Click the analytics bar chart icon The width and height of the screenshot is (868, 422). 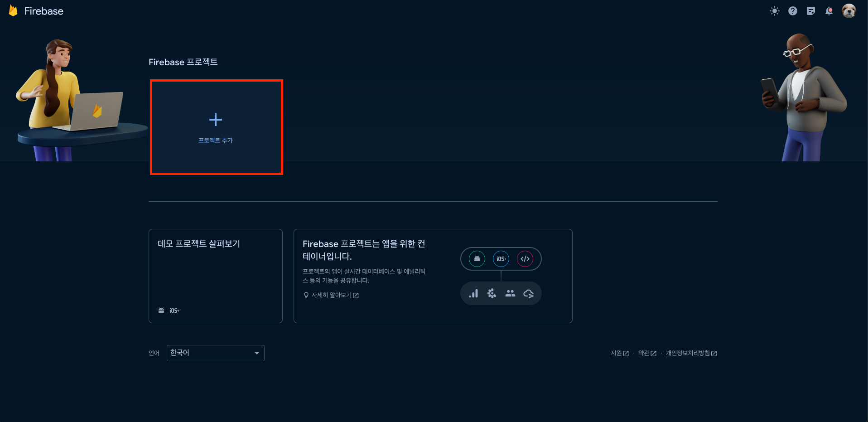click(x=473, y=293)
